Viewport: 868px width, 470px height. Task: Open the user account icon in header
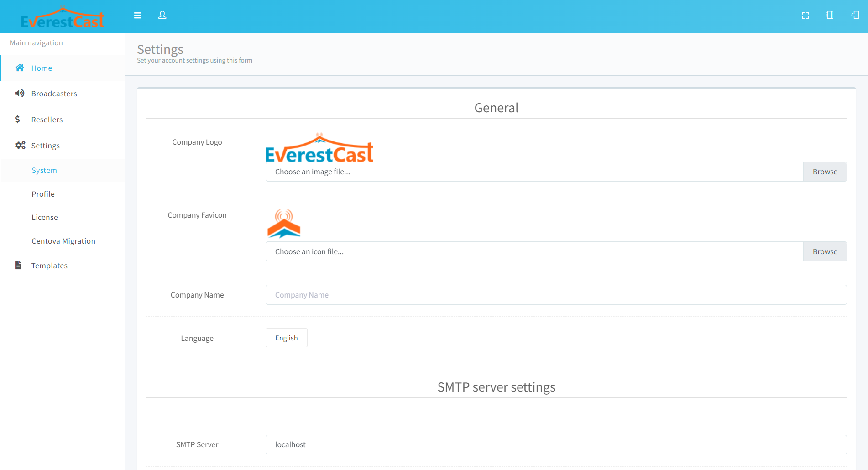(162, 15)
